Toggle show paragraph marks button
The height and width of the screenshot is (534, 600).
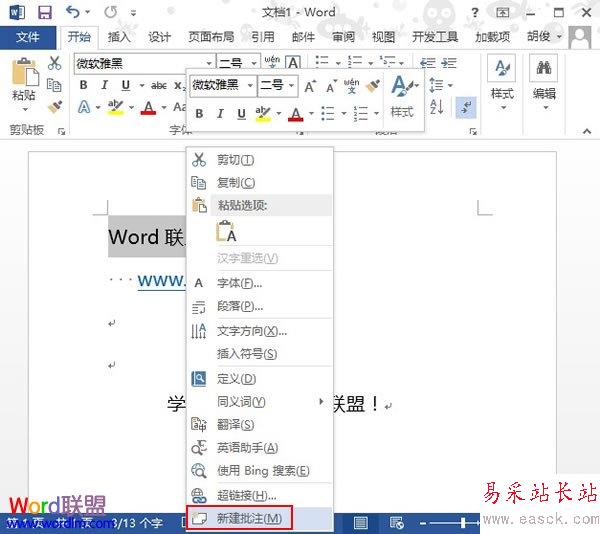[466, 107]
